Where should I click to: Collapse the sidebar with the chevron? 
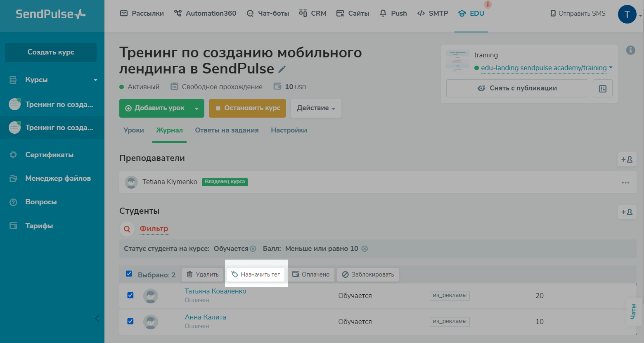(97, 318)
